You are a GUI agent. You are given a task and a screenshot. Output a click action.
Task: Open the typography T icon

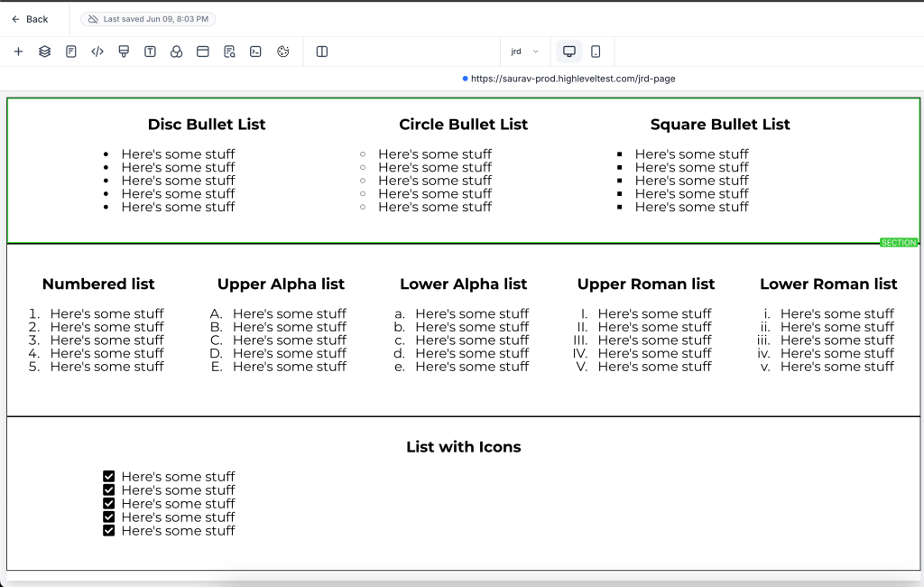[x=151, y=51]
